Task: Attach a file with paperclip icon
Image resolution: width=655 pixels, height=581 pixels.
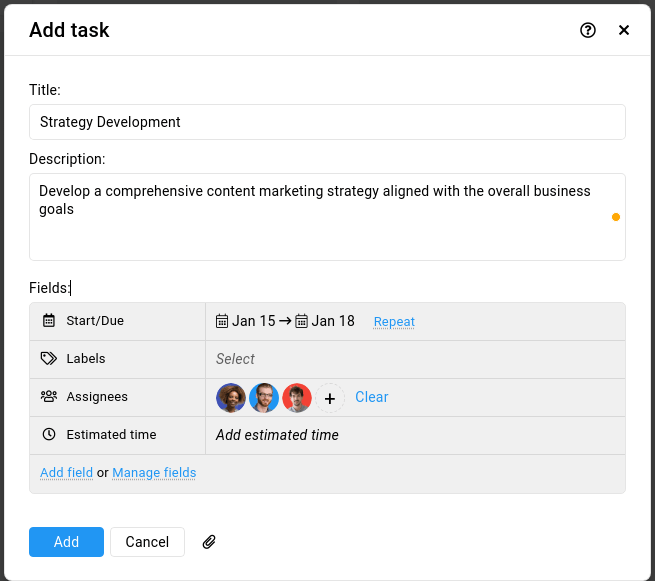Action: (209, 542)
